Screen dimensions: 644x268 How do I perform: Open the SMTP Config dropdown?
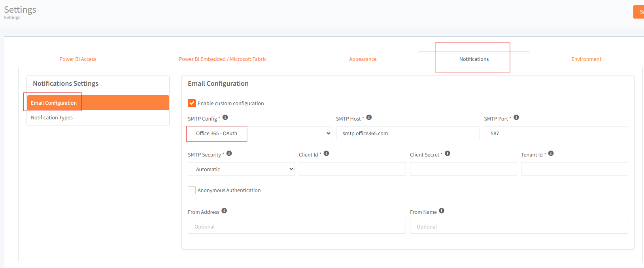259,134
